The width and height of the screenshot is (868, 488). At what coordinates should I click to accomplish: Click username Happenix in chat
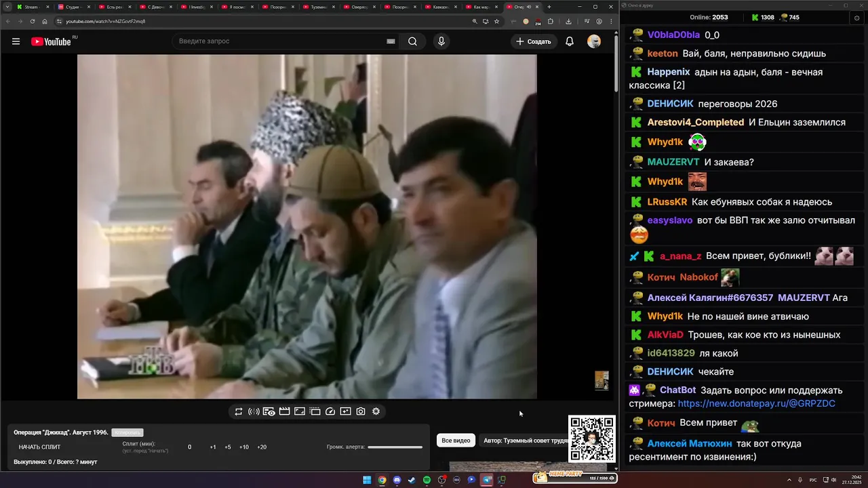point(669,72)
